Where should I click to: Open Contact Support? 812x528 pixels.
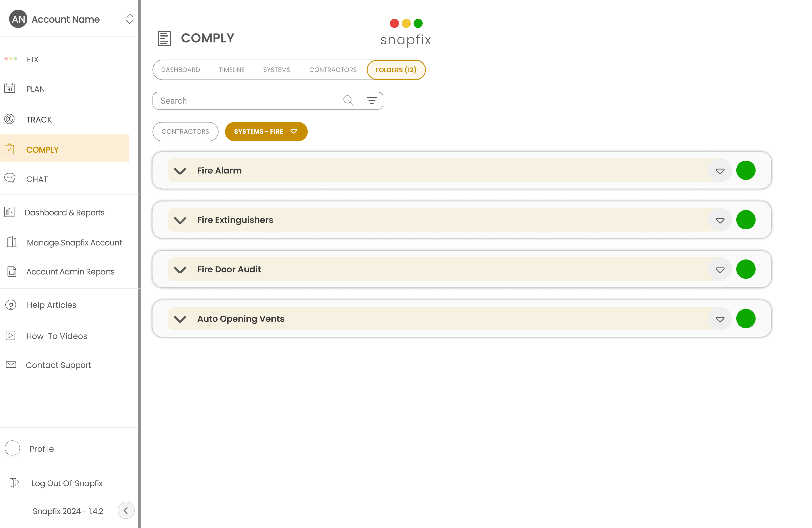pos(58,365)
